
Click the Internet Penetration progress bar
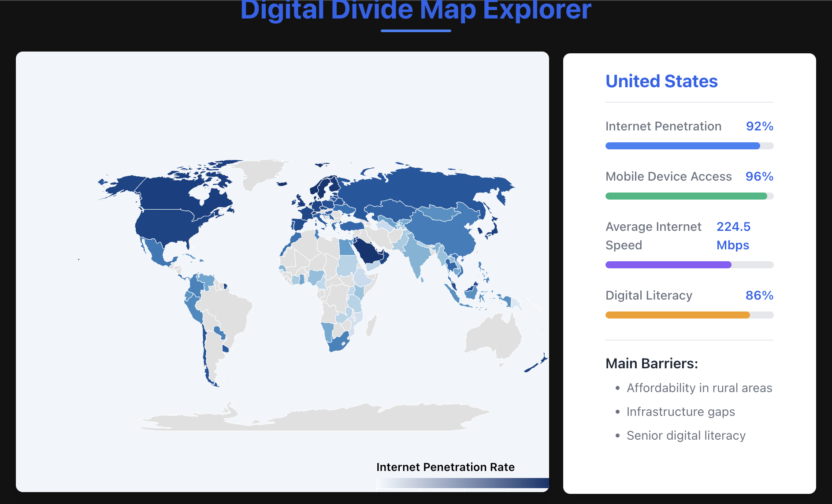tap(689, 146)
